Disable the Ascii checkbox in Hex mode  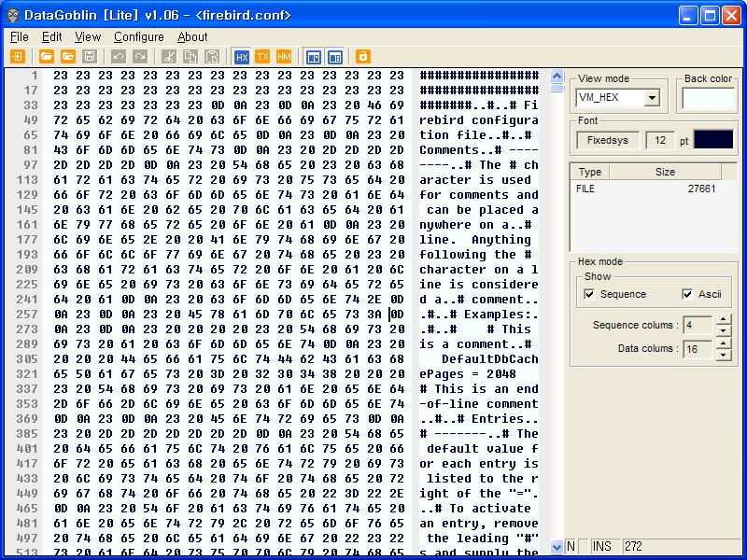click(687, 293)
